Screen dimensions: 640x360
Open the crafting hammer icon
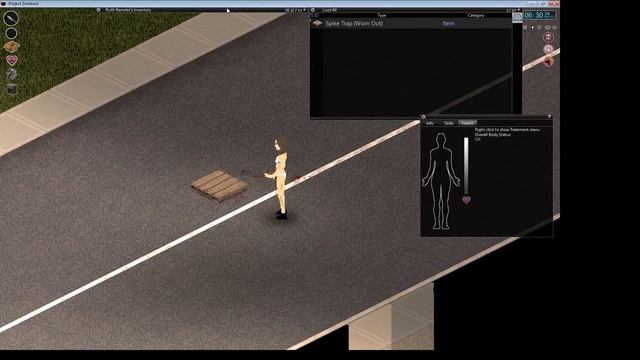click(12, 74)
